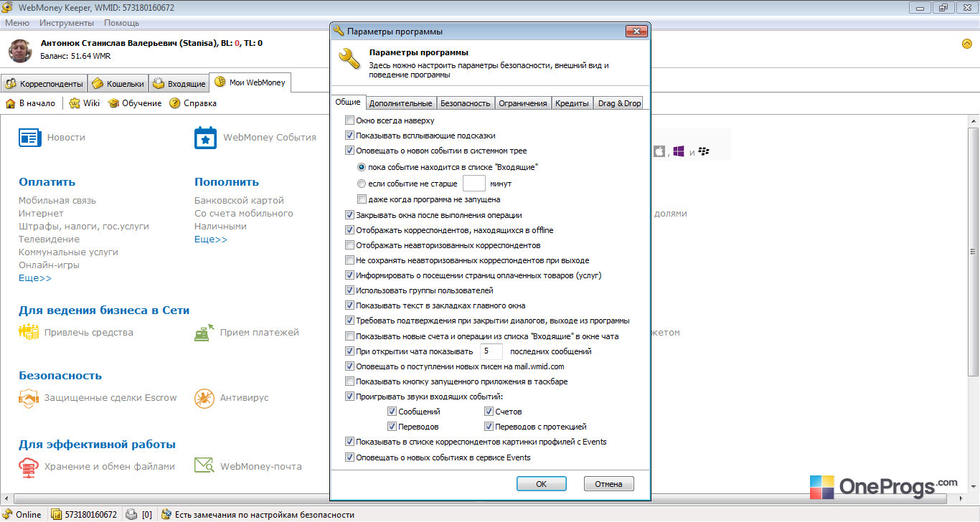Screen dimensions: 980x522
Task: Go to the Ограничения tab
Action: pos(523,103)
